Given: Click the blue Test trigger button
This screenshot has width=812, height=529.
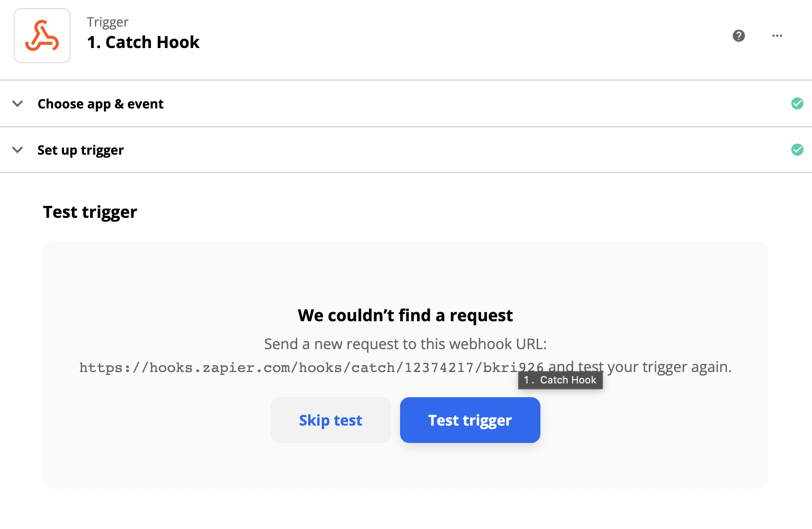Looking at the screenshot, I should [x=470, y=420].
